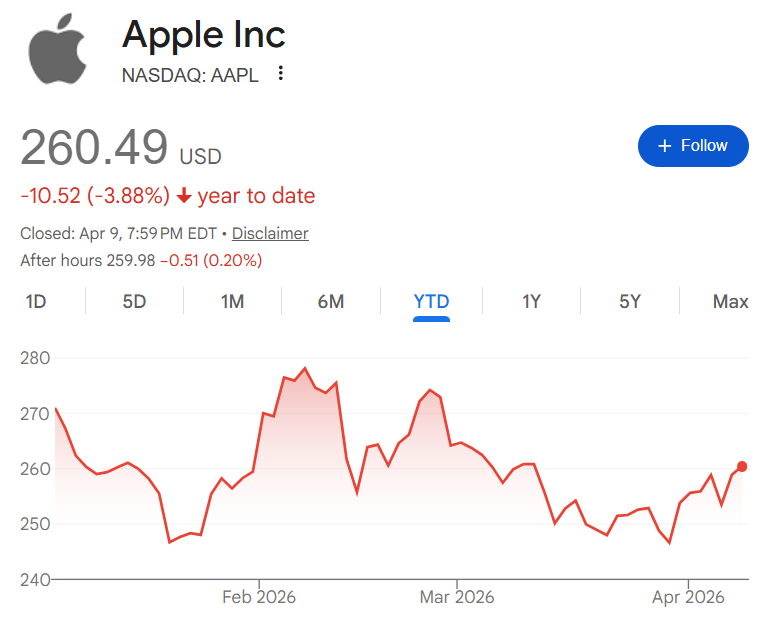The height and width of the screenshot is (629, 774).
Task: Click the red endpoint dot on chart
Action: coord(742,466)
